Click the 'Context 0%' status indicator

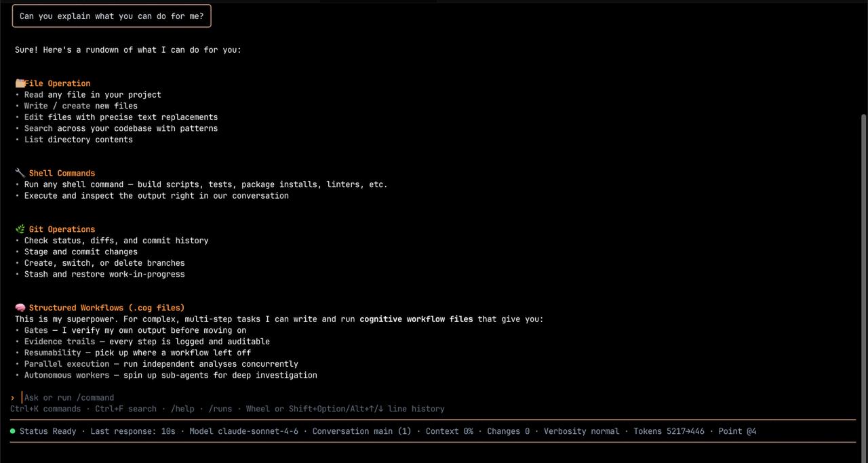click(449, 431)
